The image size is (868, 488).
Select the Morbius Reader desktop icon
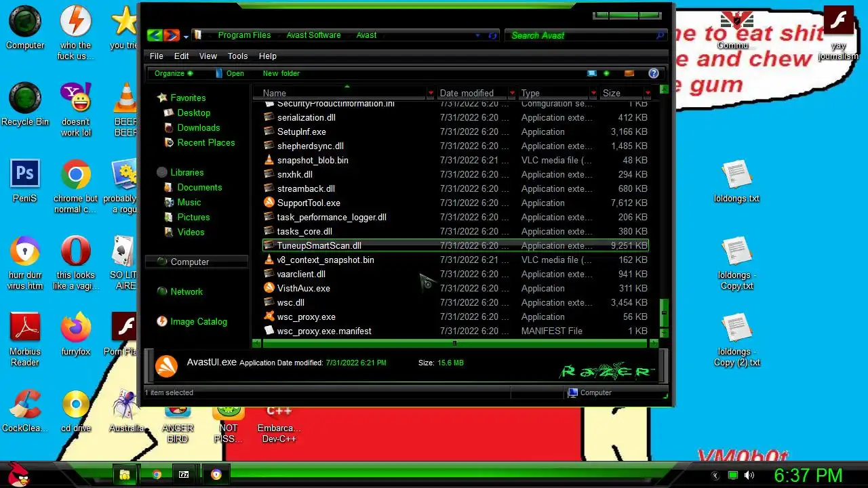point(25,340)
